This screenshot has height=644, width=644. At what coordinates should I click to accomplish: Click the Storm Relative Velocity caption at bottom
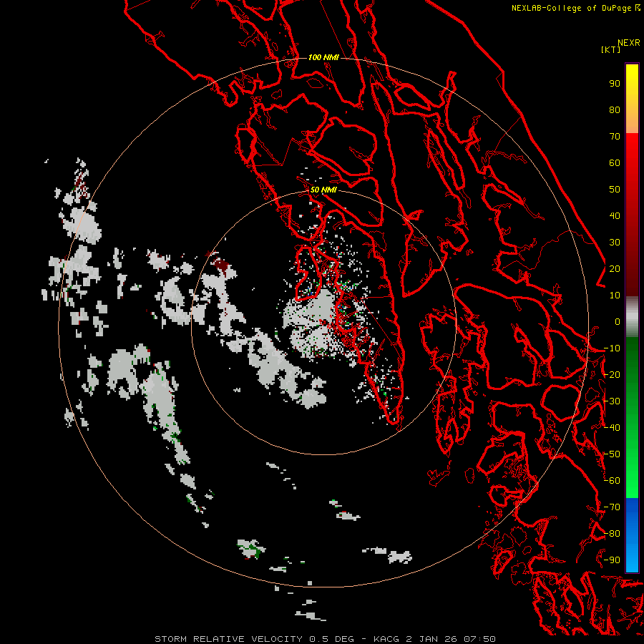[x=325, y=639]
